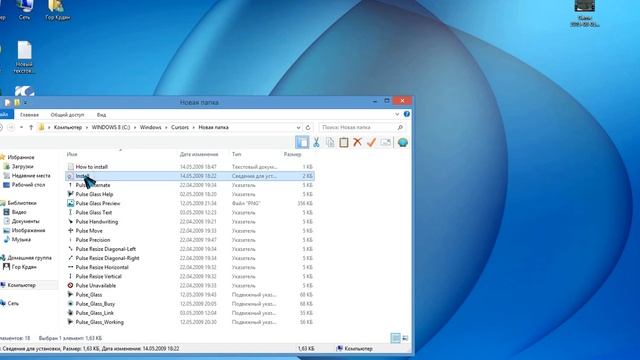Select the Pulse Resize Diagonal-Left file name

coord(106,249)
